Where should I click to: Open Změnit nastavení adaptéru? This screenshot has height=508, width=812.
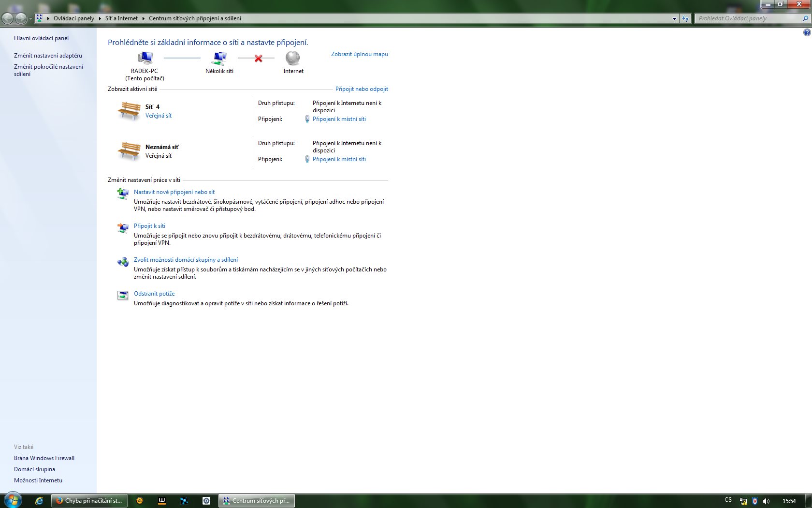click(48, 56)
